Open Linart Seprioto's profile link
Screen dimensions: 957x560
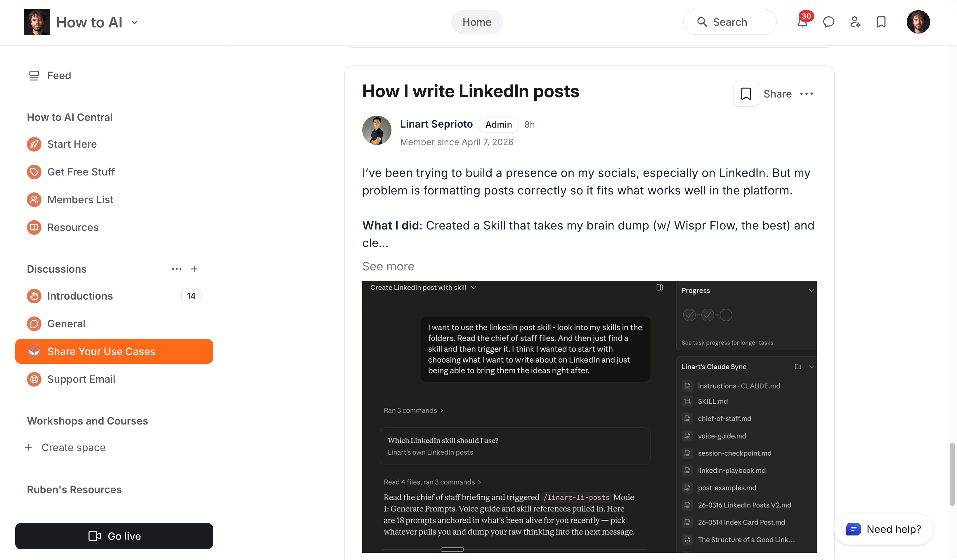[x=436, y=124]
